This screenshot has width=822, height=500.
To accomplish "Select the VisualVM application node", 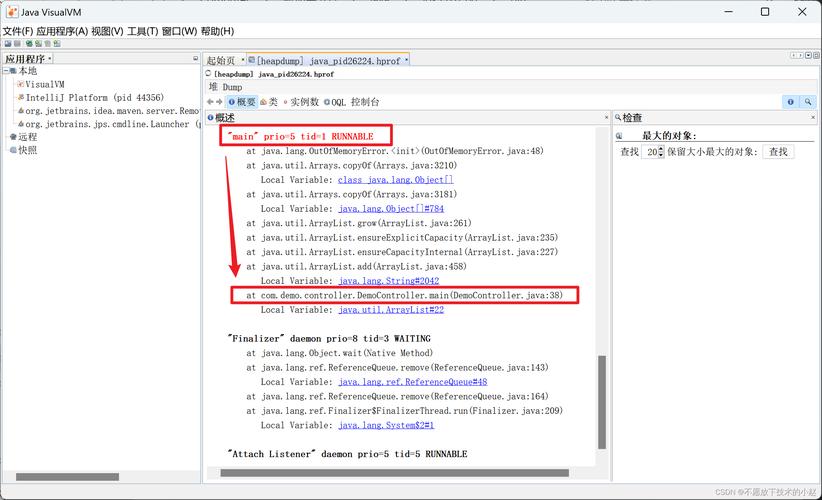I will (41, 84).
